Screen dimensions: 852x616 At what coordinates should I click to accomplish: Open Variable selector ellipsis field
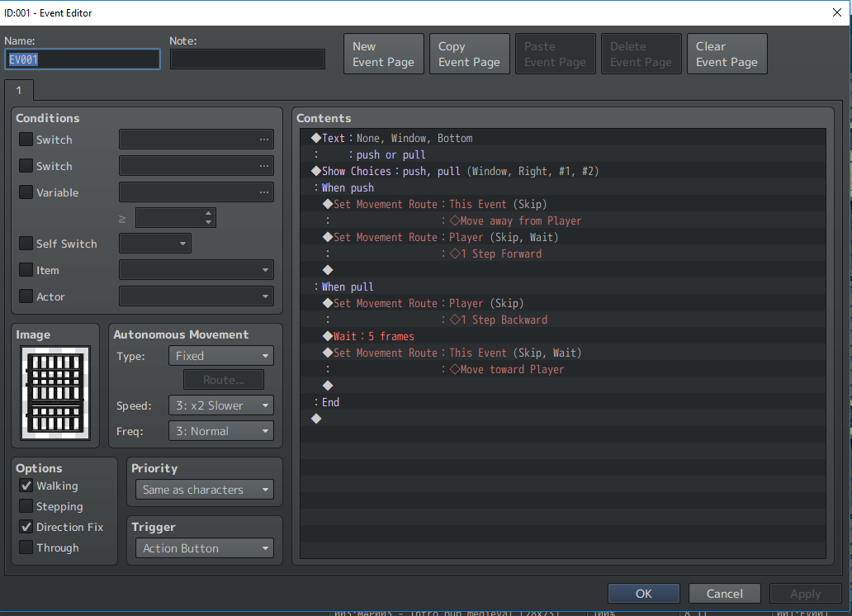point(196,192)
